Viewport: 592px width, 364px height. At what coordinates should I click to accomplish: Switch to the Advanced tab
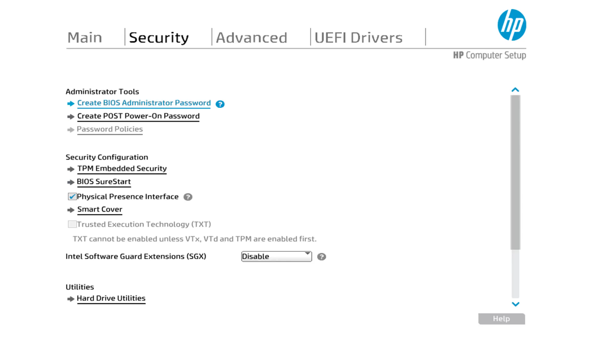pos(251,38)
